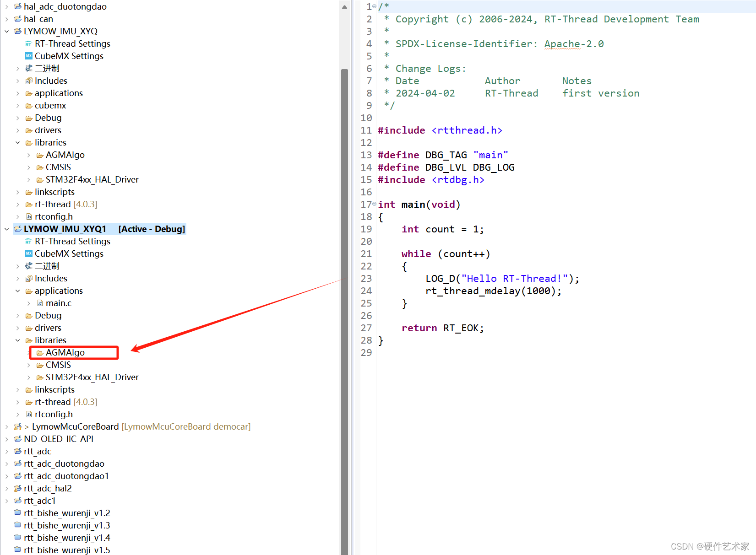
Task: Select linkscripts folder in LYMOW_IMU_XYQ1
Action: (54, 389)
